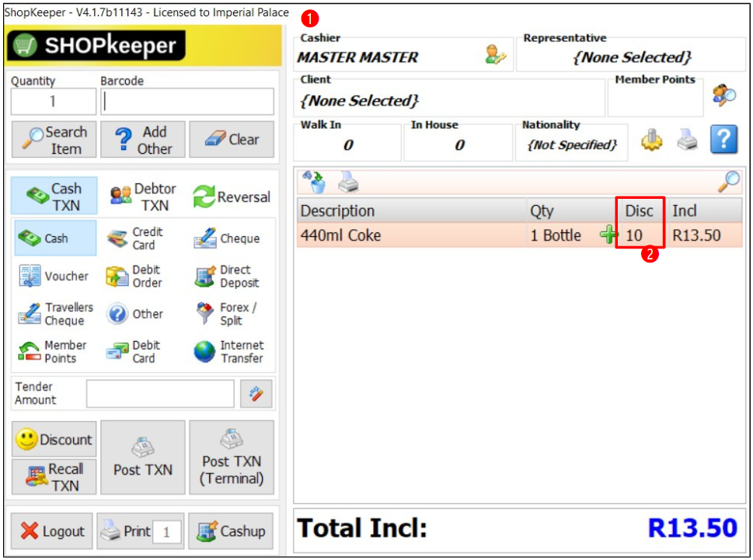This screenshot has height=560, width=753.
Task: Click the Total Incl R13.50 amount
Action: [692, 528]
